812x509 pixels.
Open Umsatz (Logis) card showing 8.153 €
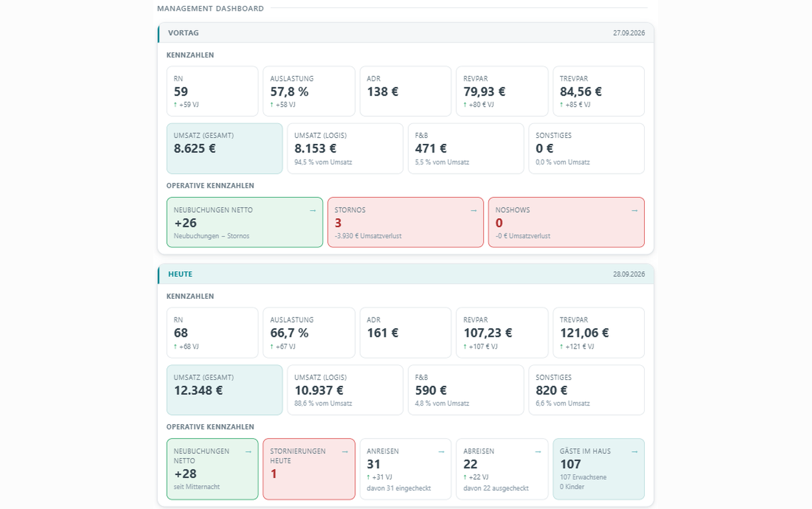[345, 148]
